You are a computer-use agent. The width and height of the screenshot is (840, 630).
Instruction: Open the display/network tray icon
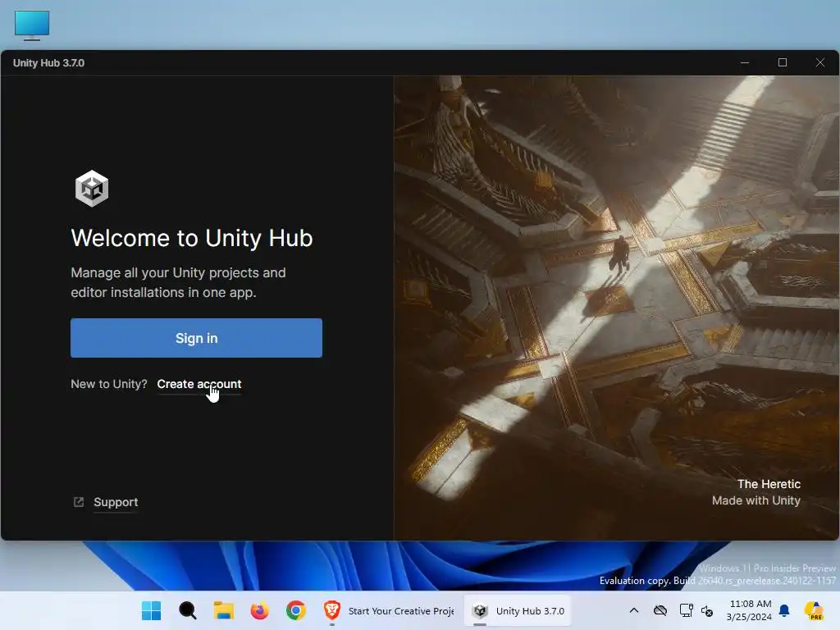pos(686,610)
